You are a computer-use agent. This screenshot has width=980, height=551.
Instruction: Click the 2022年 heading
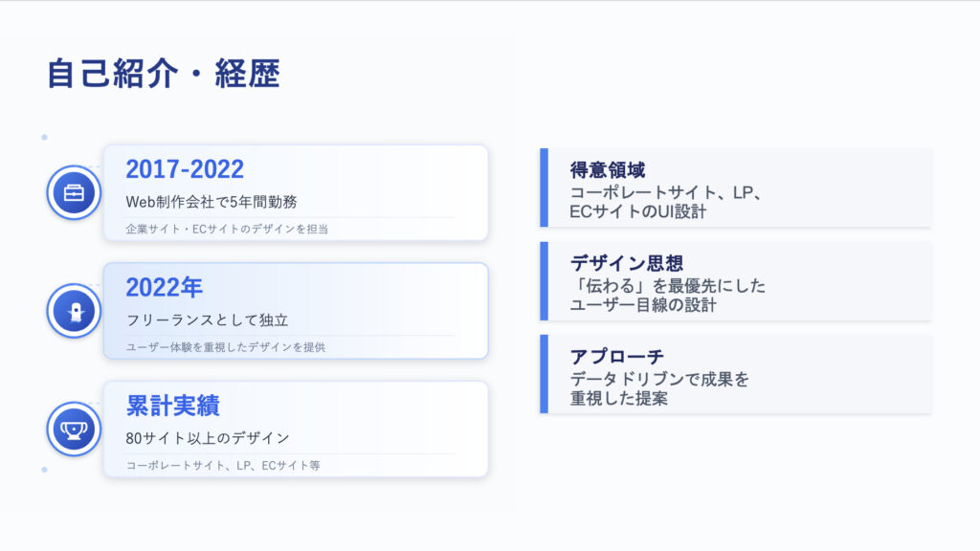pyautogui.click(x=164, y=287)
